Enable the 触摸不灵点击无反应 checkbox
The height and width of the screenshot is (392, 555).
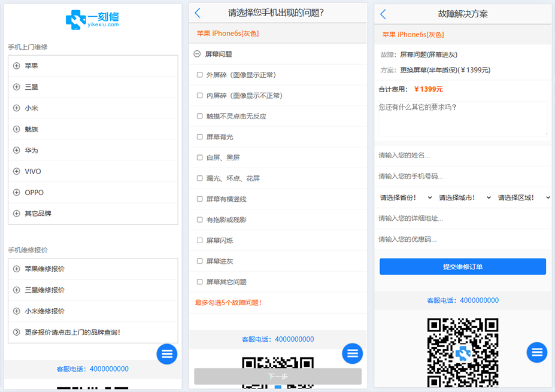click(x=199, y=116)
